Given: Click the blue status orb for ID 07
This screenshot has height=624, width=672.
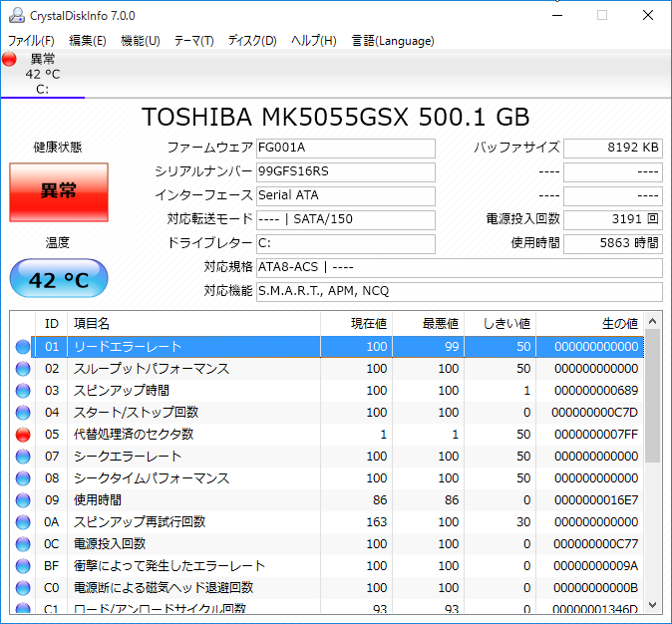Looking at the screenshot, I should tap(23, 457).
